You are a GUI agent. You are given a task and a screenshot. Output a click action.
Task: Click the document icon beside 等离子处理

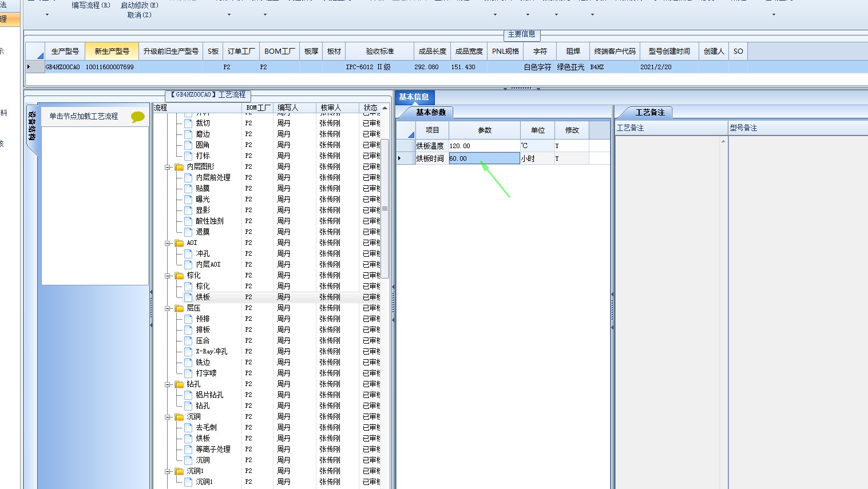188,449
